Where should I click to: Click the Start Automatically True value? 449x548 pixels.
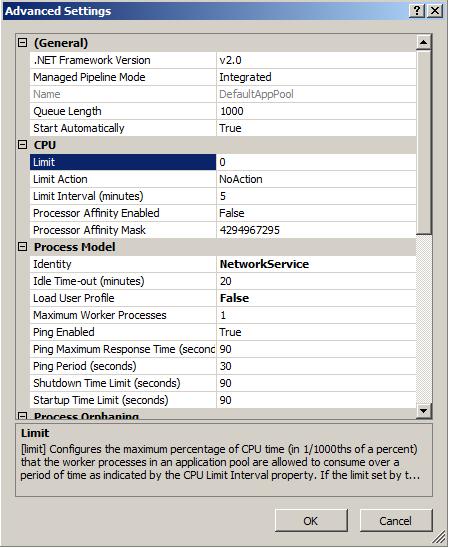click(x=316, y=128)
